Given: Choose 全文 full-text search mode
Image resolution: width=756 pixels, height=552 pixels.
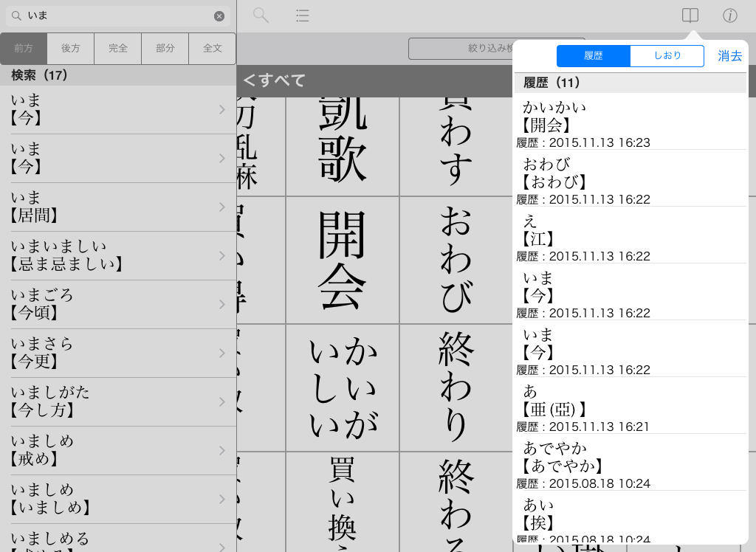Looking at the screenshot, I should click(213, 48).
